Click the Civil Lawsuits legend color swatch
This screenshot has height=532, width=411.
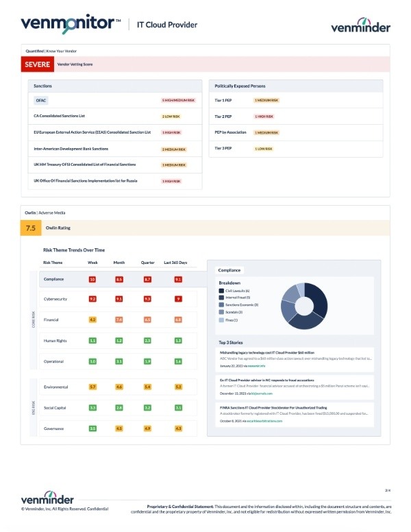pyautogui.click(x=221, y=291)
